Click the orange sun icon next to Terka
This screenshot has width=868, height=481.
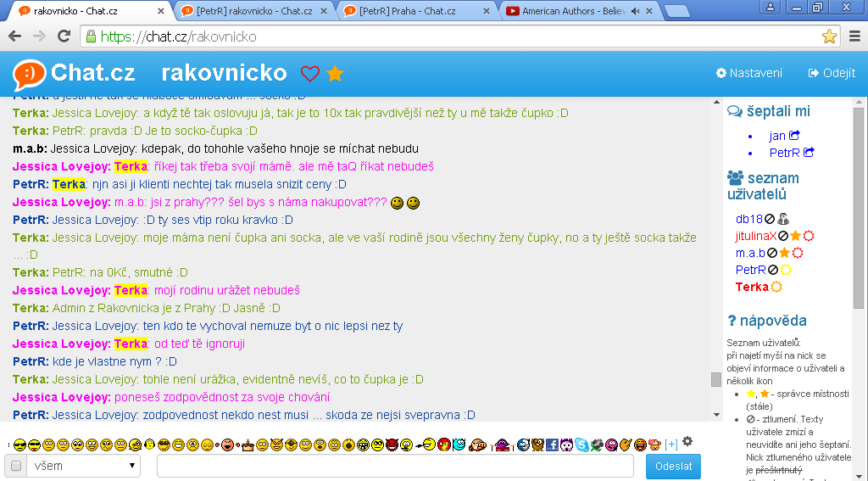[776, 287]
